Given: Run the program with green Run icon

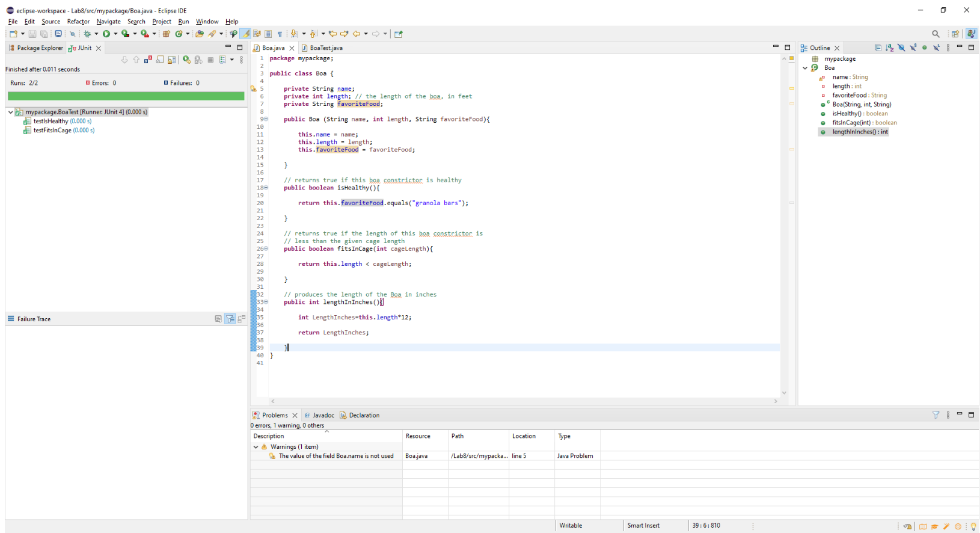Looking at the screenshot, I should 106,34.
